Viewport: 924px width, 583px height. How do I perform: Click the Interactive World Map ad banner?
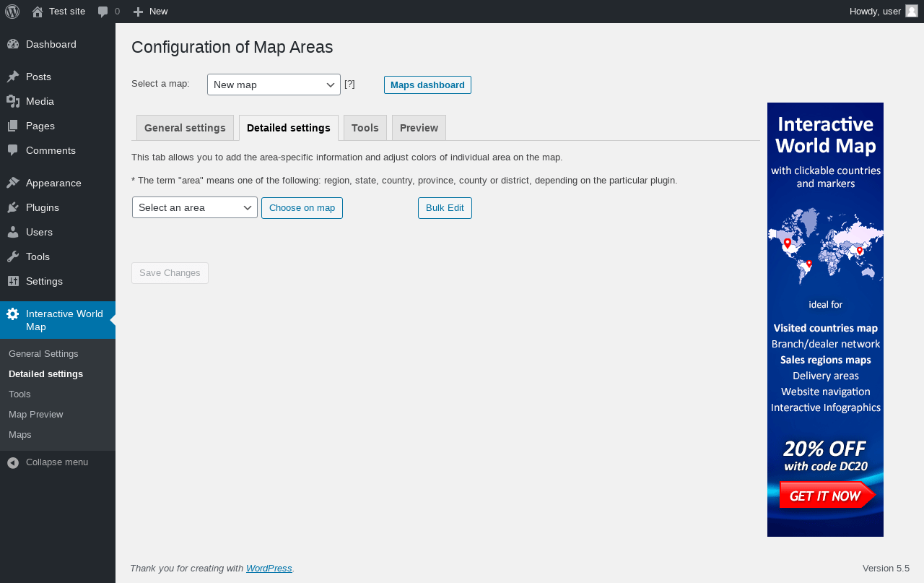pyautogui.click(x=825, y=319)
